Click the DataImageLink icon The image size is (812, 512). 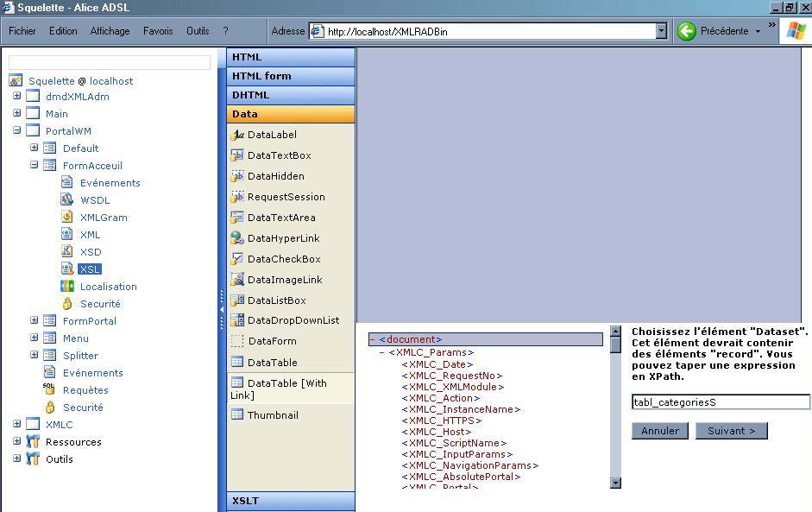pyautogui.click(x=237, y=280)
